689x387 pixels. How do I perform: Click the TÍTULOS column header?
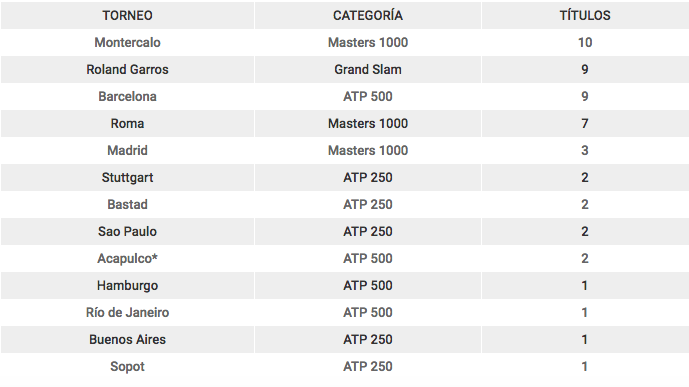(x=585, y=15)
